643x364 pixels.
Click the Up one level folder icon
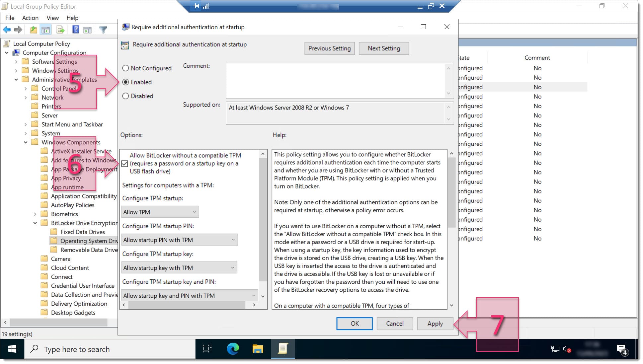[x=34, y=30]
